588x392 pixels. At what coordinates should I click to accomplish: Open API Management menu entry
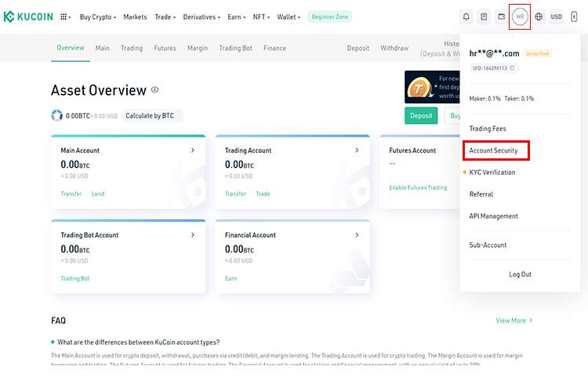[493, 216]
